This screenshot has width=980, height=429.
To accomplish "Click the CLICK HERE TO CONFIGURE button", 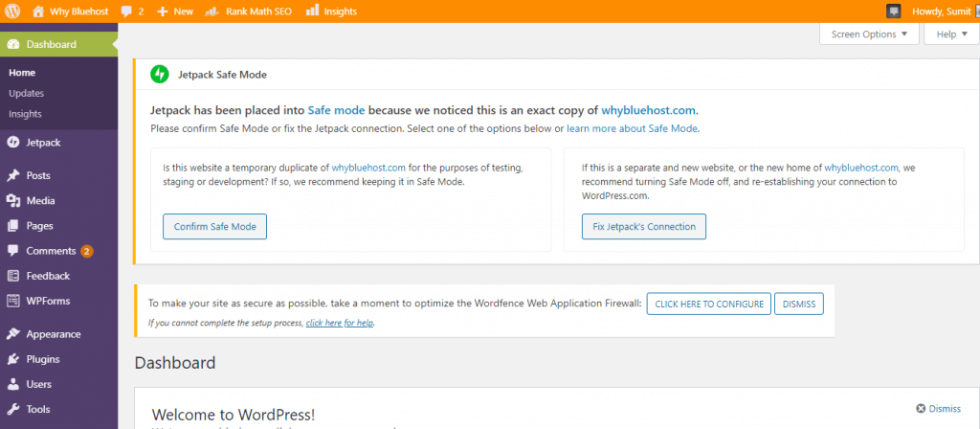I will click(709, 304).
